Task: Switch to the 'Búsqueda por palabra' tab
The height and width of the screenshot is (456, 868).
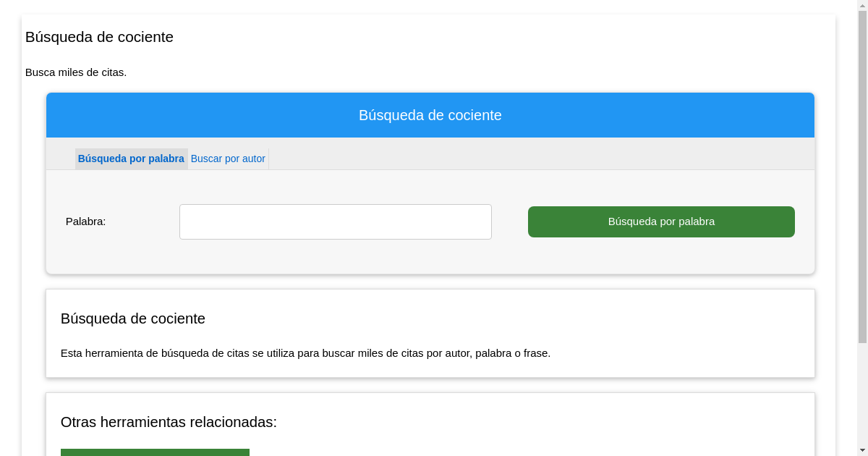Action: (x=131, y=159)
